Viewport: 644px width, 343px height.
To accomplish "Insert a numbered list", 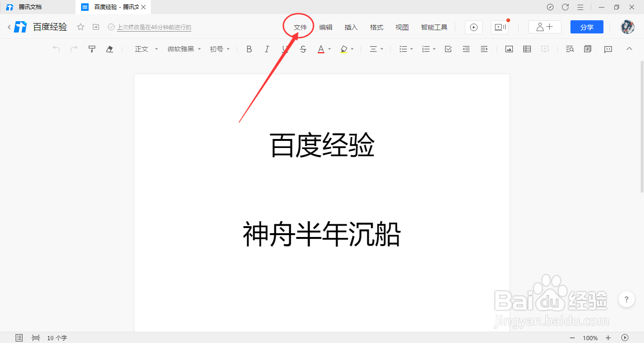I will click(426, 49).
